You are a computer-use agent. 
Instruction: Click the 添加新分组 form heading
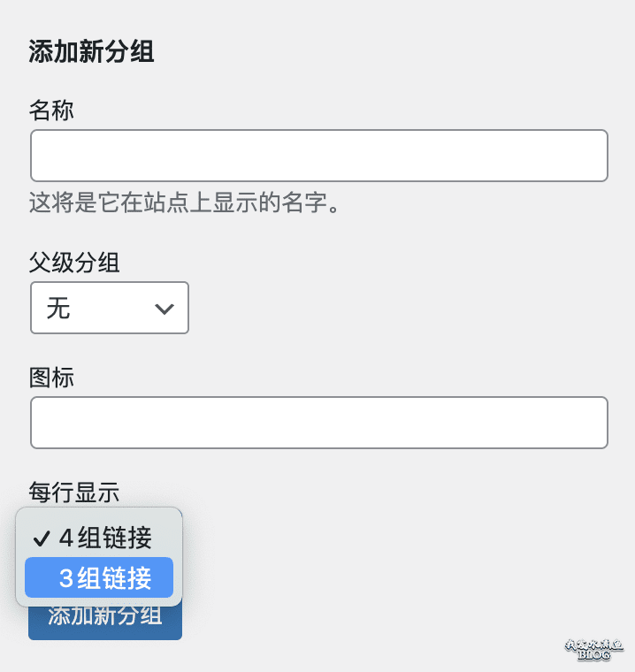coord(91,52)
